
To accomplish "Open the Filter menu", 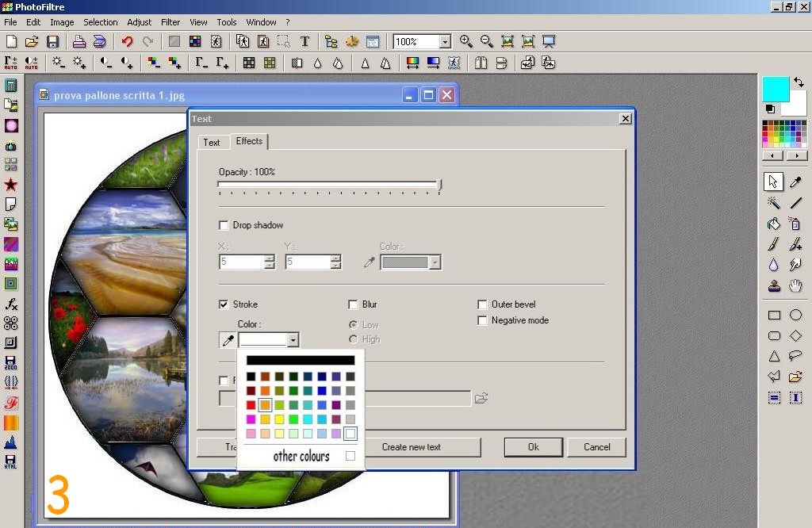I will 170,22.
